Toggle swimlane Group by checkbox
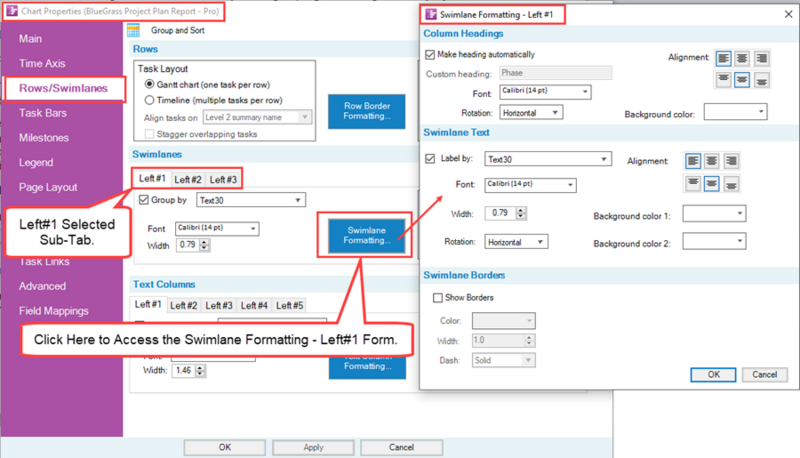The image size is (800, 458). pos(144,200)
